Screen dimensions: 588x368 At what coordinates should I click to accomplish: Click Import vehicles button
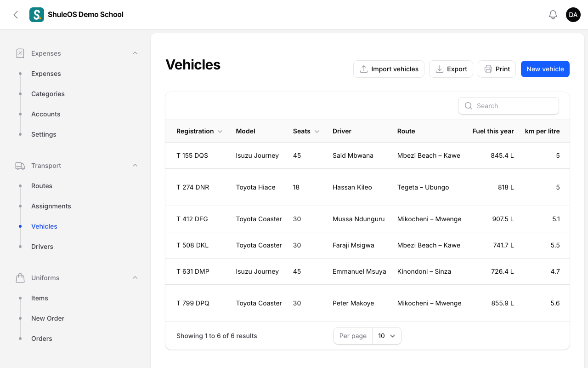[389, 69]
